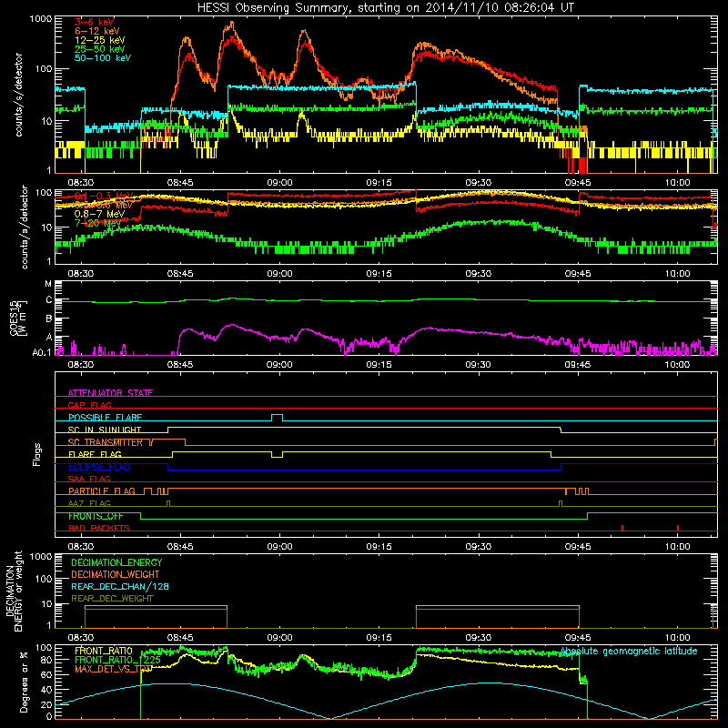
Task: Click the M class tick label on GOES panel
Action: pyautogui.click(x=48, y=284)
